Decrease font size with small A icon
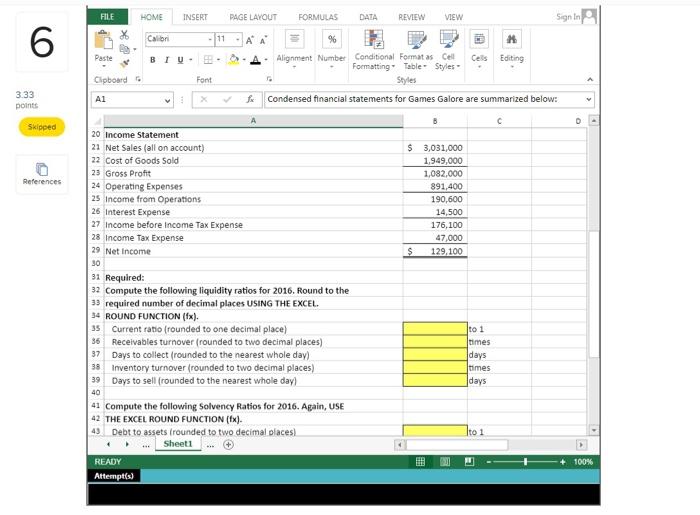The width and height of the screenshot is (700, 515). pyautogui.click(x=264, y=40)
